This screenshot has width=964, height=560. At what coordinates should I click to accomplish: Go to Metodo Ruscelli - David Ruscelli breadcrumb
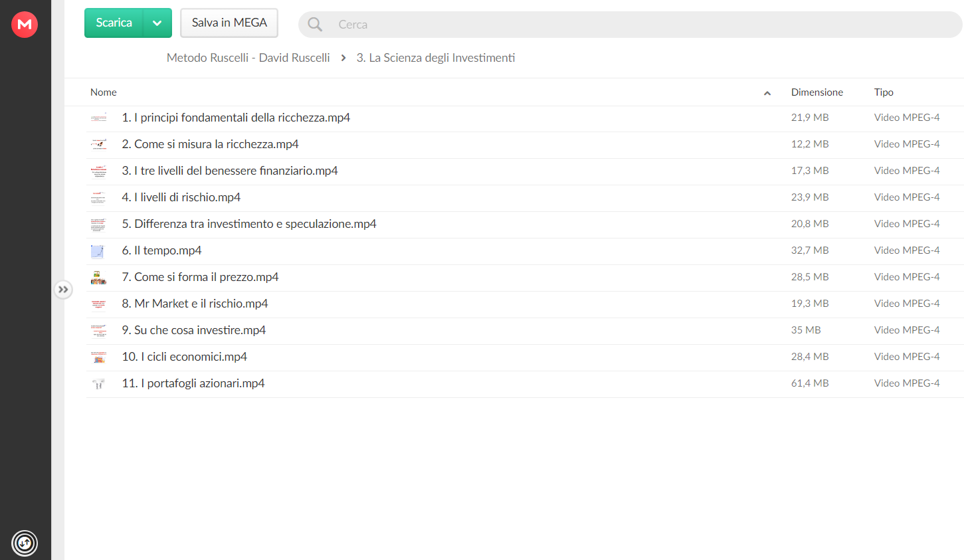coord(248,58)
